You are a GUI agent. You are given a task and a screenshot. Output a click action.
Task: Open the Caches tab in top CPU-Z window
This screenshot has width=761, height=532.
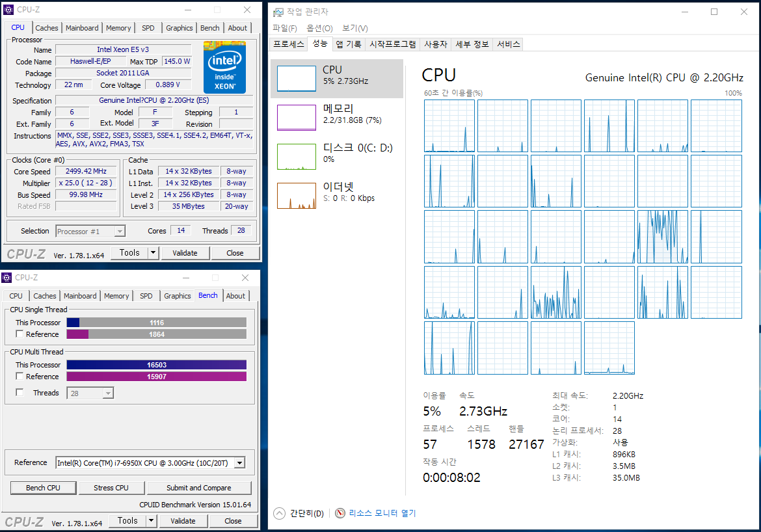(47, 28)
